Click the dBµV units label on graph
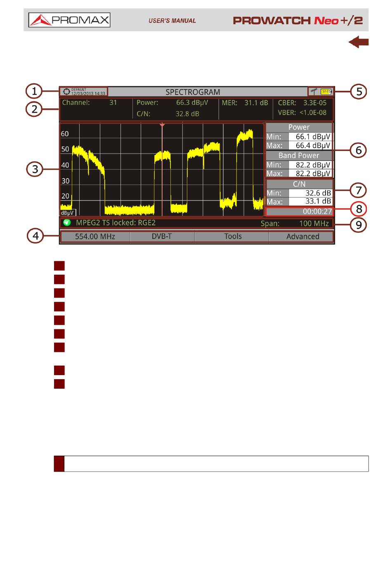The width and height of the screenshot is (392, 569). pos(68,213)
